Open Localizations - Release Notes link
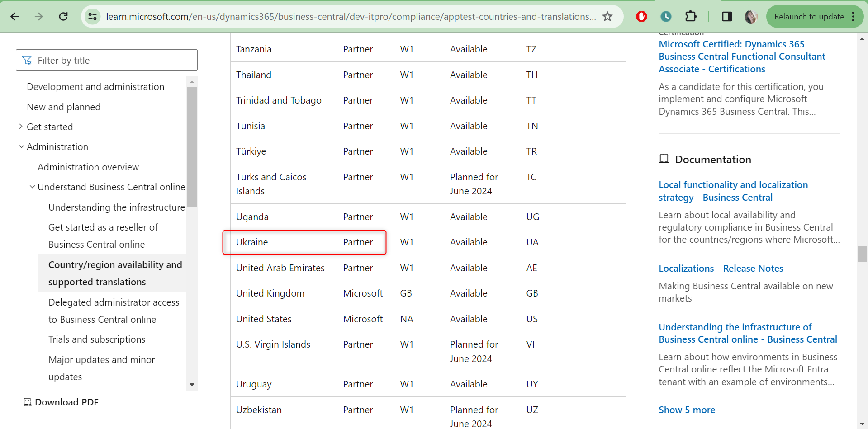 pos(721,269)
